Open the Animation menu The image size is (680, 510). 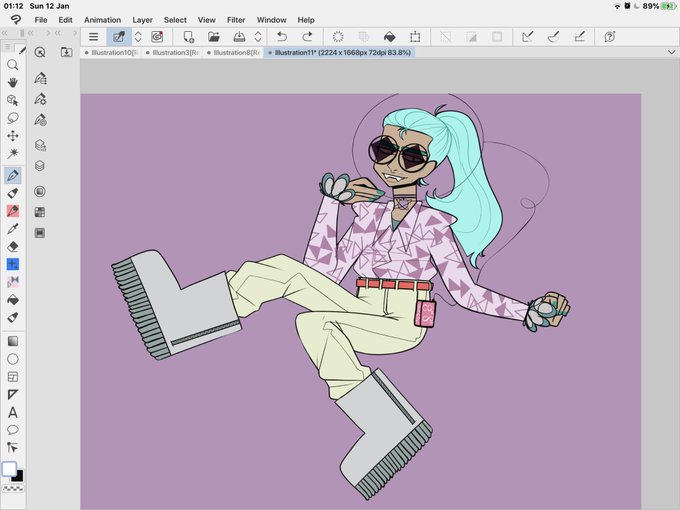[x=102, y=20]
